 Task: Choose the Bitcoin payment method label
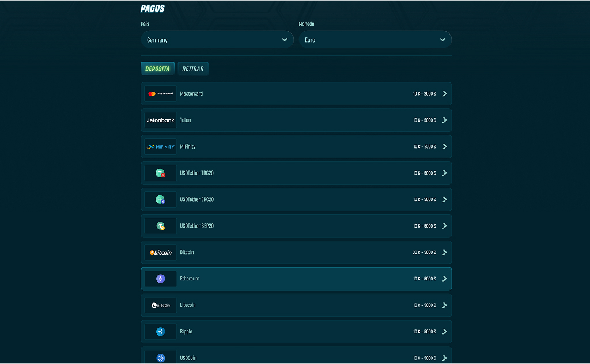(187, 252)
